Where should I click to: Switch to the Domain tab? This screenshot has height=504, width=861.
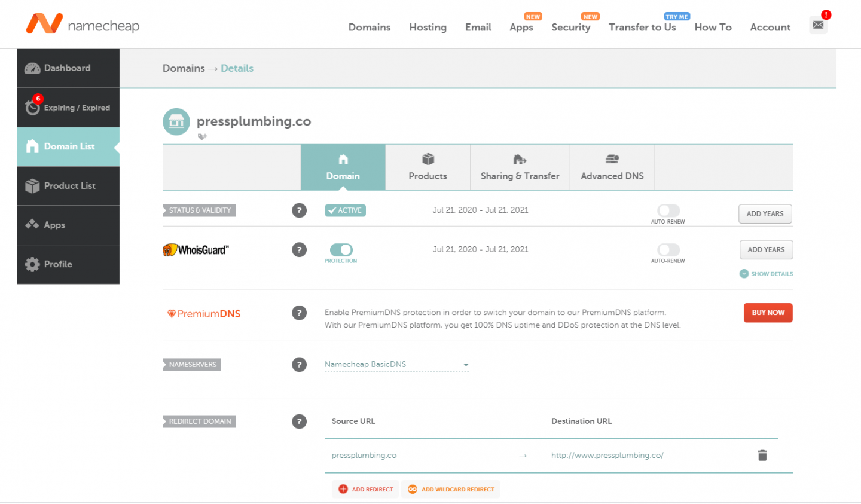point(343,167)
